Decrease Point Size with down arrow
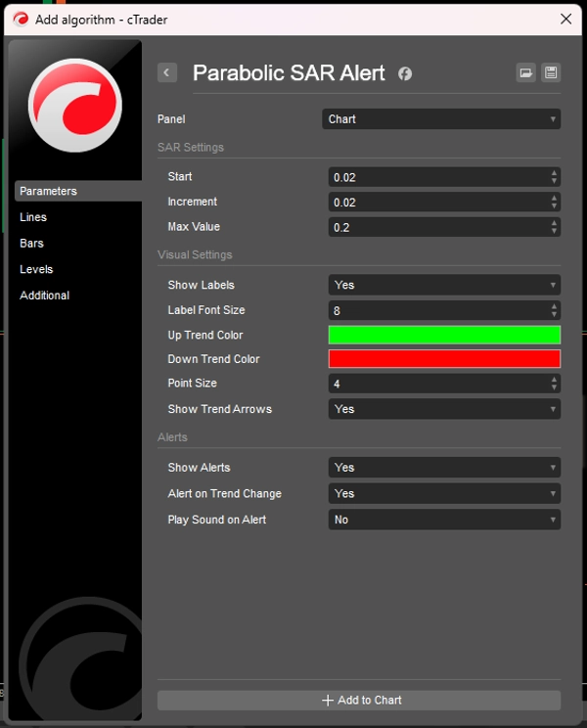The image size is (587, 728). (x=554, y=387)
